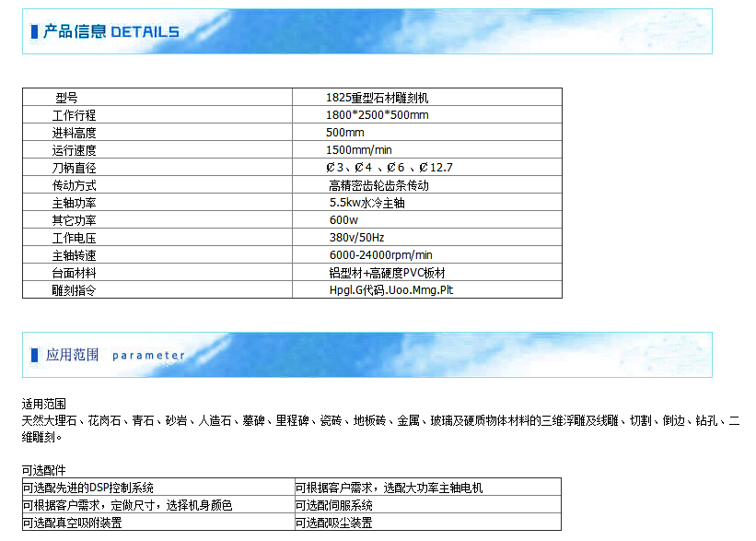756x541 pixels.
Task: Click the paragraph starting with 天然大理石
Action: (x=380, y=429)
